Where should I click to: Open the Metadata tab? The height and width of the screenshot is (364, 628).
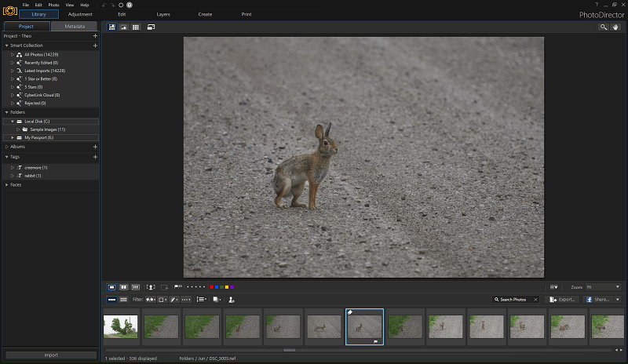coord(75,27)
